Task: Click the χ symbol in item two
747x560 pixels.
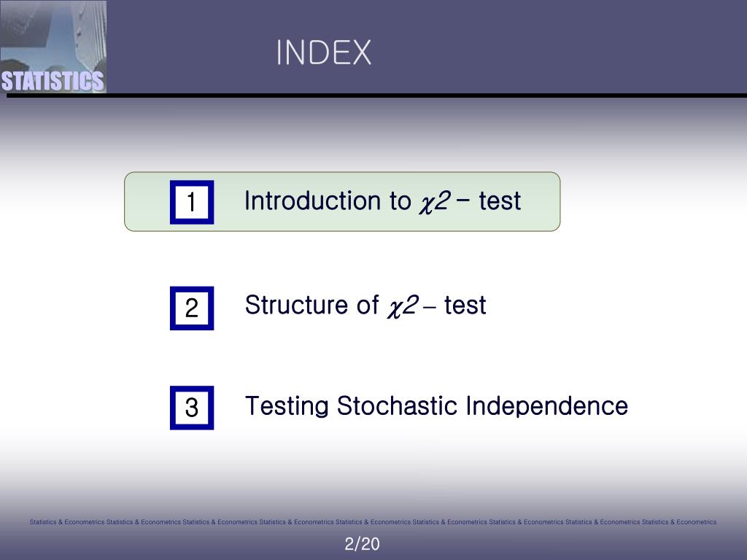Action: click(x=395, y=307)
